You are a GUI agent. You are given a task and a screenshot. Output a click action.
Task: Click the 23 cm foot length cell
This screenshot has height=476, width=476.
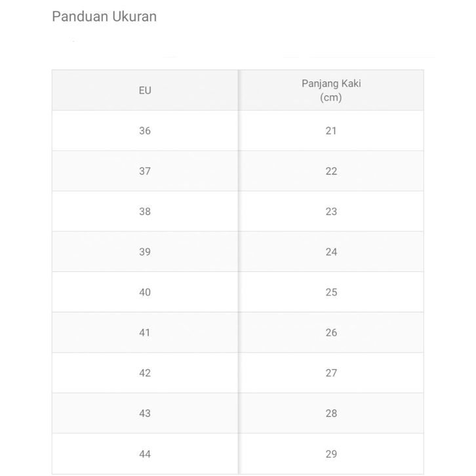(x=331, y=212)
